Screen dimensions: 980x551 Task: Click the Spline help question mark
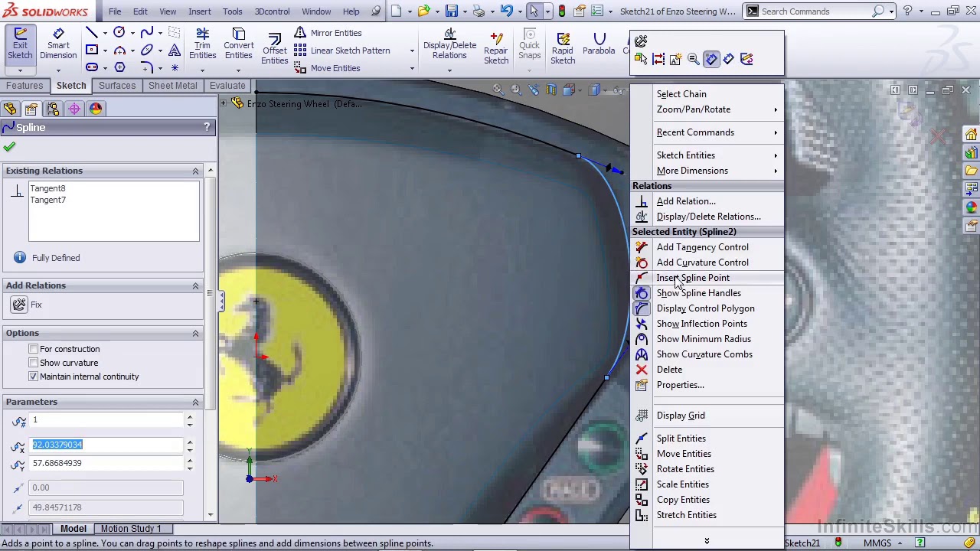[207, 127]
